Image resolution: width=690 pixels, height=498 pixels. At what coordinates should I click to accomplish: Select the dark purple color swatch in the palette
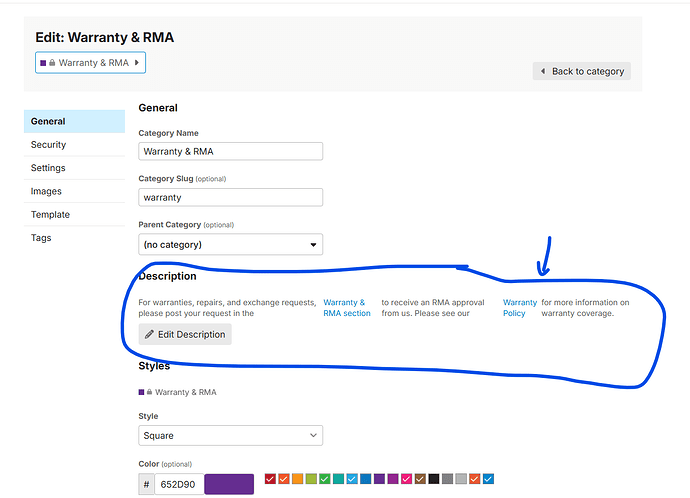pyautogui.click(x=379, y=479)
